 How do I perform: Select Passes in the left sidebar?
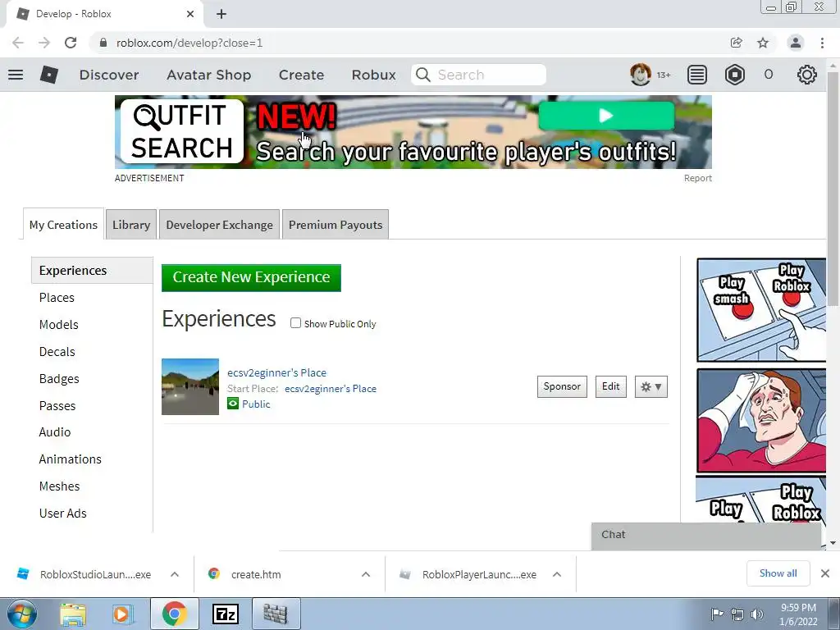(x=57, y=405)
